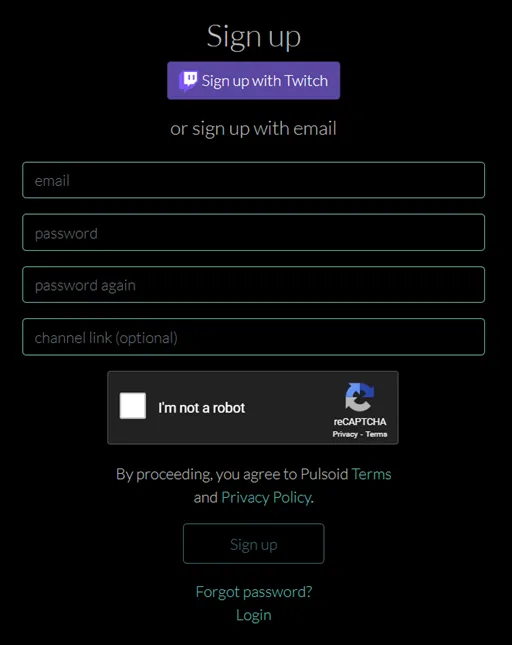This screenshot has width=512, height=645.
Task: Focus the email input field
Action: click(253, 180)
